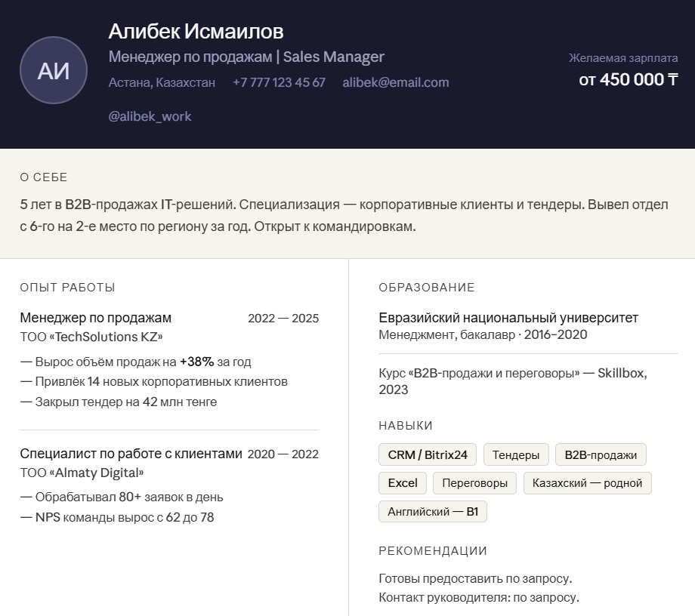Click the B2B-продажи skill tag

click(601, 454)
